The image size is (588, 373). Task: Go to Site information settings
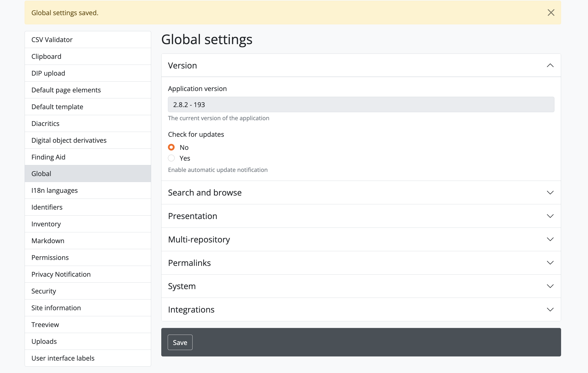click(56, 308)
